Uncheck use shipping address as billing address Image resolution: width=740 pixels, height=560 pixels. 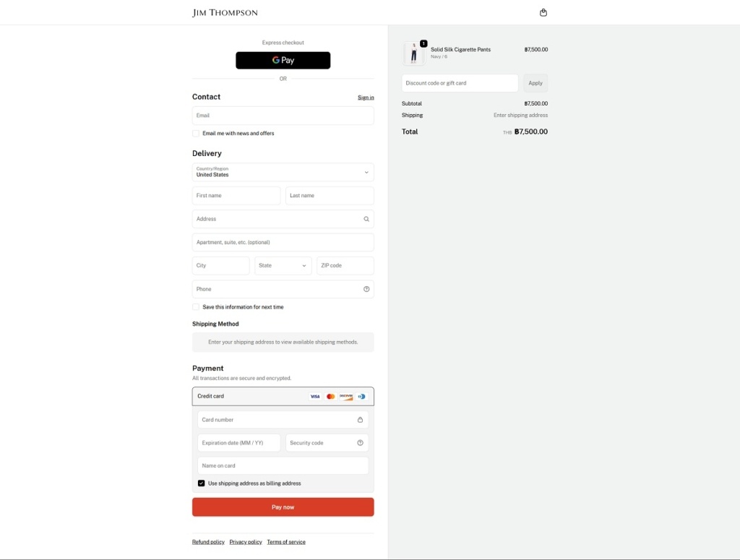pyautogui.click(x=202, y=483)
